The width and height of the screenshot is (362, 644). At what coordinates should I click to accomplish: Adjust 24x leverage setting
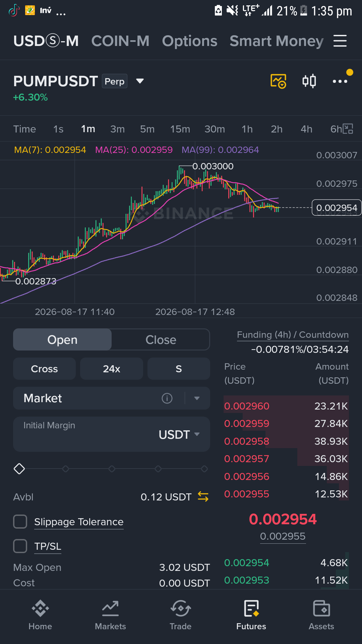pyautogui.click(x=112, y=369)
